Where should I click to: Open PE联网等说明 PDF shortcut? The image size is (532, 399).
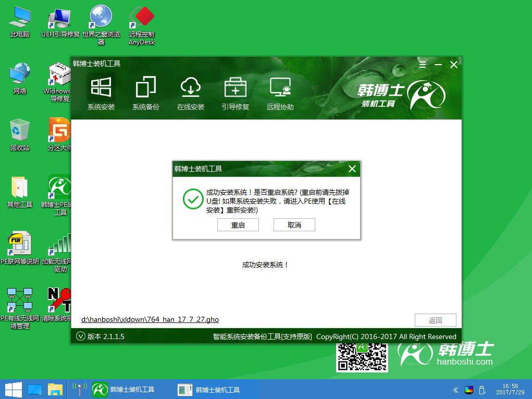[20, 248]
